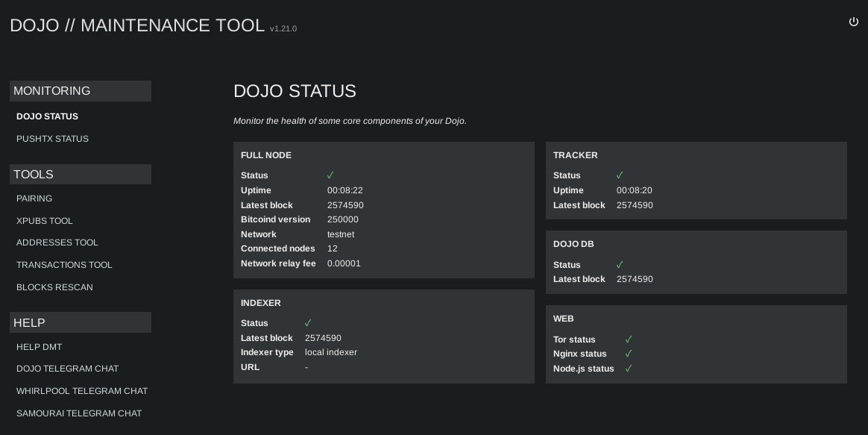The width and height of the screenshot is (868, 435).
Task: Open the Transactions Tool
Action: tap(64, 265)
